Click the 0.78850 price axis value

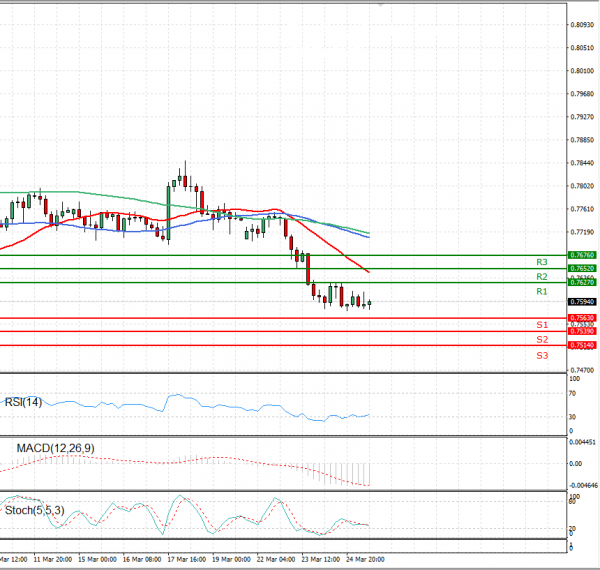[x=582, y=140]
